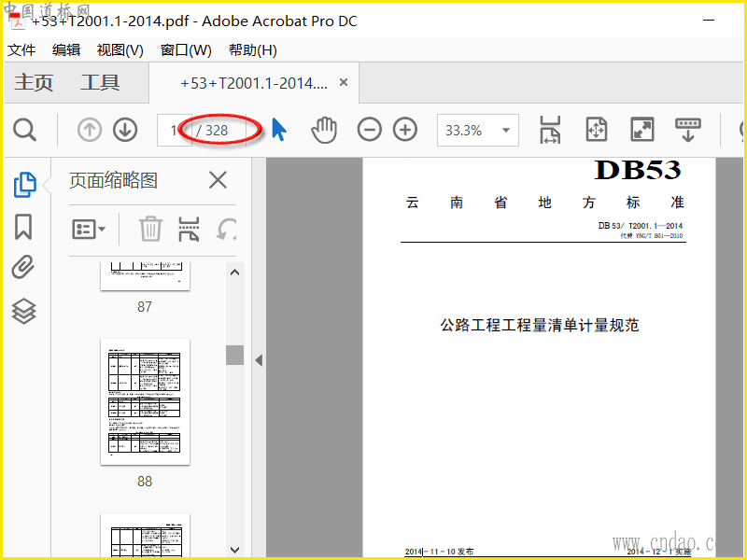Go to previous page with up arrow
747x560 pixels.
(x=90, y=130)
